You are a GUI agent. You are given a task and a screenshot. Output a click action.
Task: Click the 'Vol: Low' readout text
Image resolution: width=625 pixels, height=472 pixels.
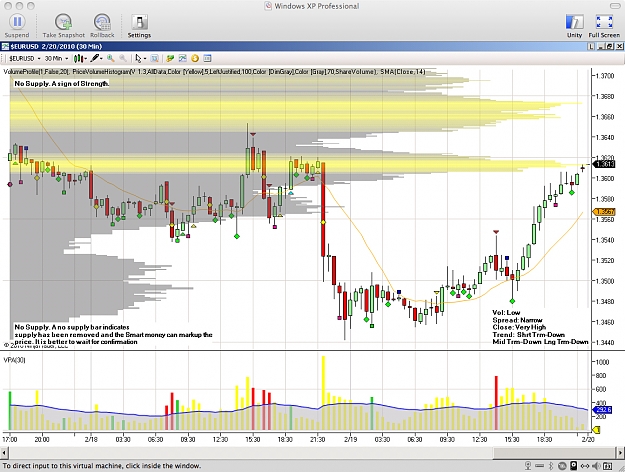click(506, 313)
